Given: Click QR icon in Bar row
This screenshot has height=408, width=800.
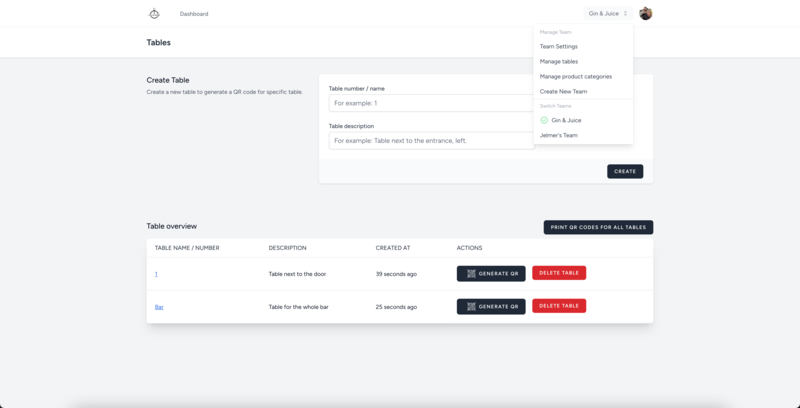Looking at the screenshot, I should click(471, 307).
